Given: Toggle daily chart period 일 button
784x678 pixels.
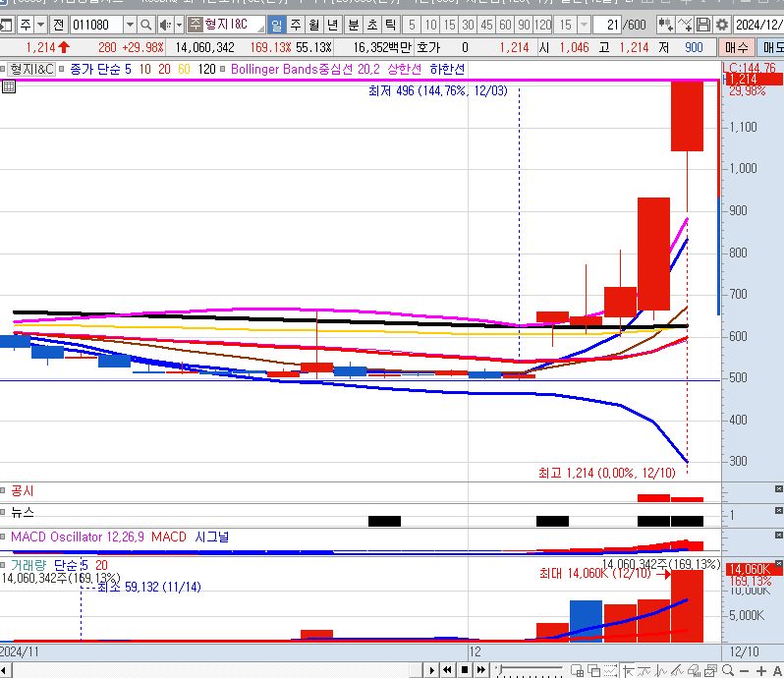Looking at the screenshot, I should click(275, 25).
